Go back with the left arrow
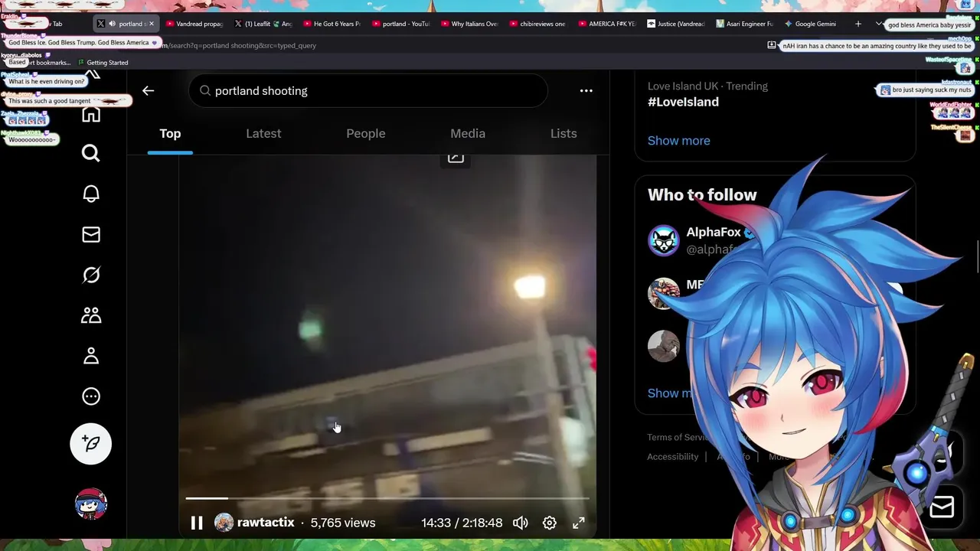980x551 pixels. [x=148, y=90]
